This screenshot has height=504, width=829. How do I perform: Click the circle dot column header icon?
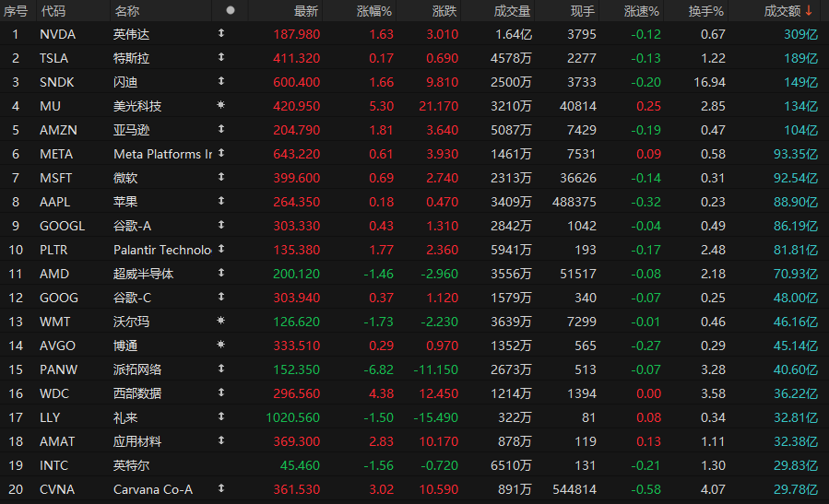pyautogui.click(x=230, y=10)
